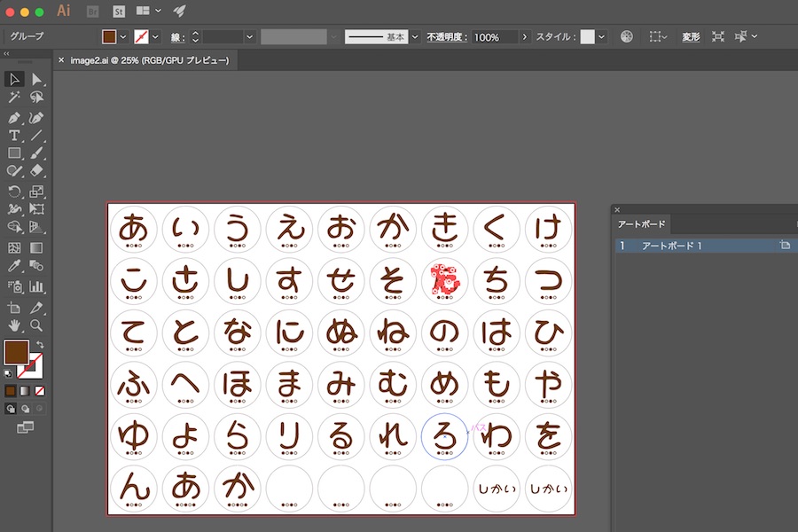Select the image2.ai document tab
The height and width of the screenshot is (532, 798).
tap(149, 60)
